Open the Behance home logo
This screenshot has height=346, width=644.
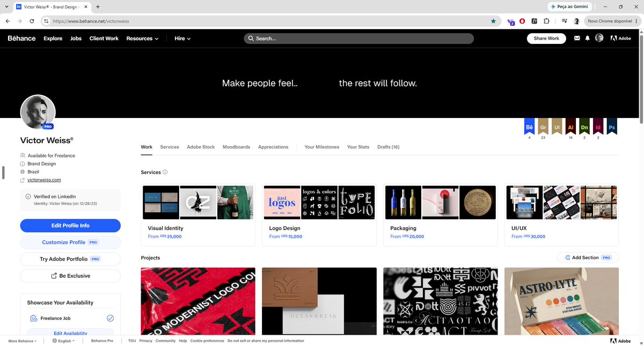click(21, 39)
